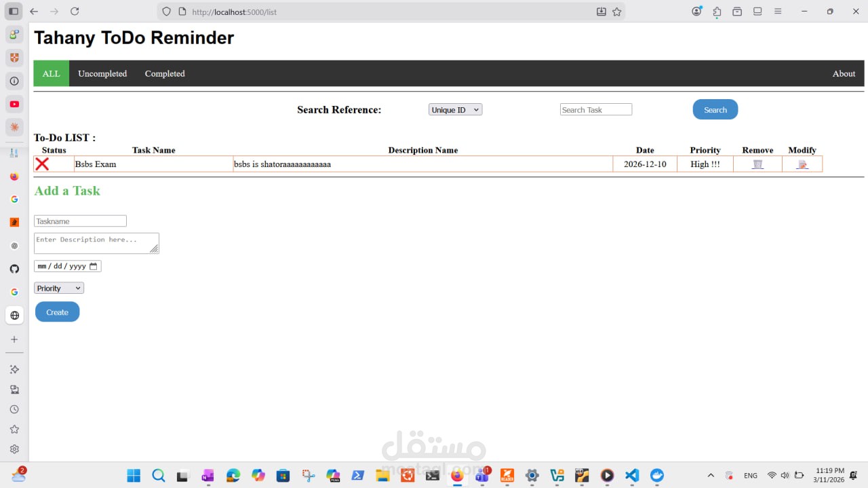
Task: Bookmark the page with the star icon
Action: pyautogui.click(x=618, y=12)
